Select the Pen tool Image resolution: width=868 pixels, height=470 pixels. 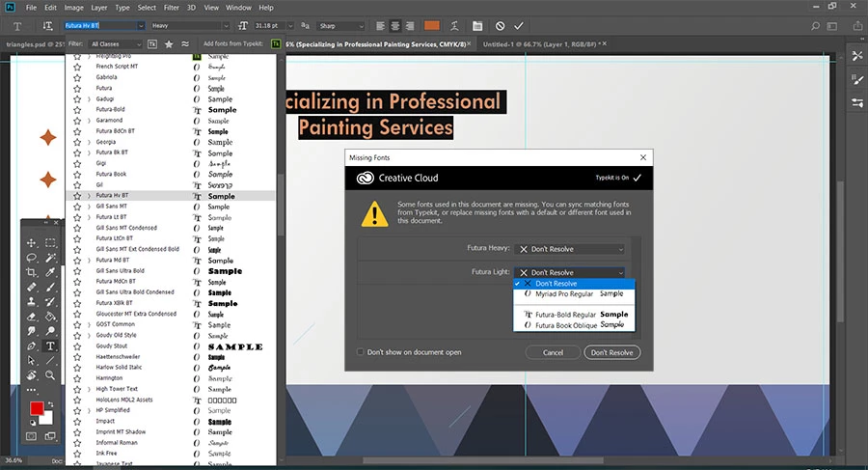click(32, 346)
